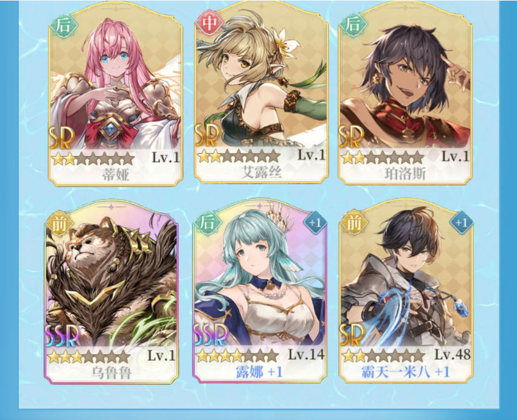Viewport: 517px width, 420px height.
Task: Open the 露娜 SSR character card
Action: pos(260,293)
